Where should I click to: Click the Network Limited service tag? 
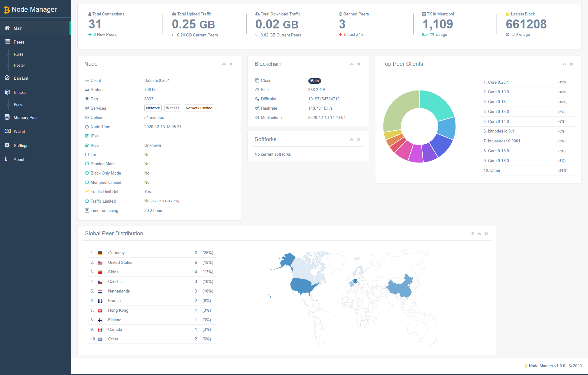click(x=199, y=108)
